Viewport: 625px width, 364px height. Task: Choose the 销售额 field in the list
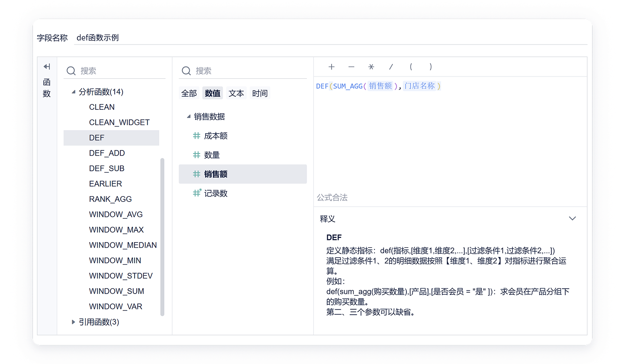coord(243,174)
